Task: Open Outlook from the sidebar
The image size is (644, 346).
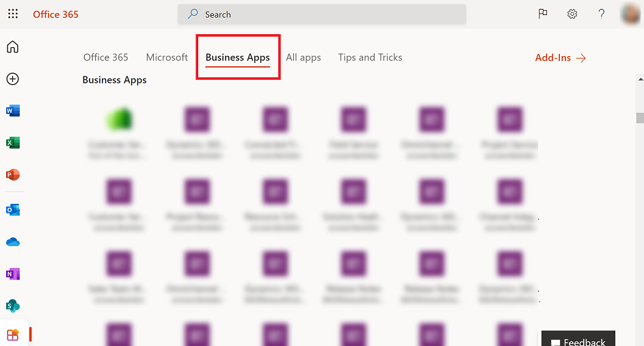Action: [x=13, y=210]
